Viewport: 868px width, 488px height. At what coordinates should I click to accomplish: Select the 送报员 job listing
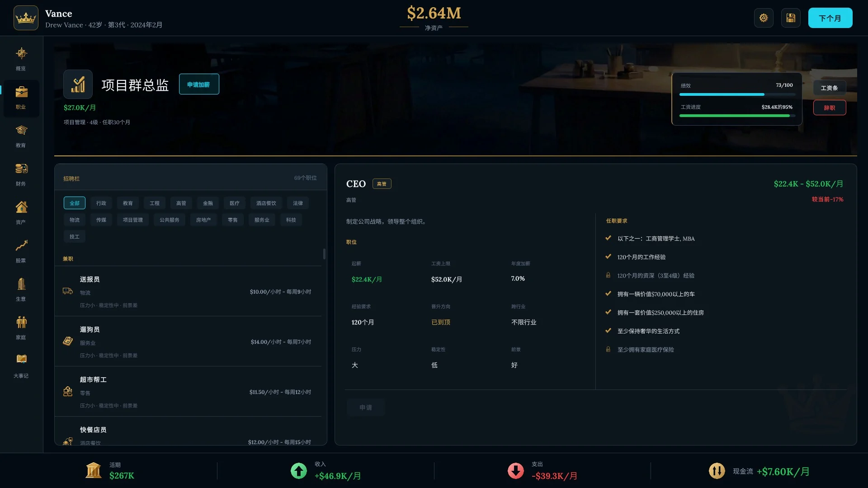(188, 291)
